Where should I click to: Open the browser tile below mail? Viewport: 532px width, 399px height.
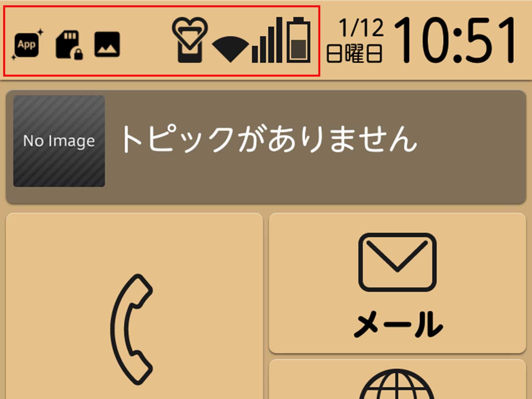[397, 379]
